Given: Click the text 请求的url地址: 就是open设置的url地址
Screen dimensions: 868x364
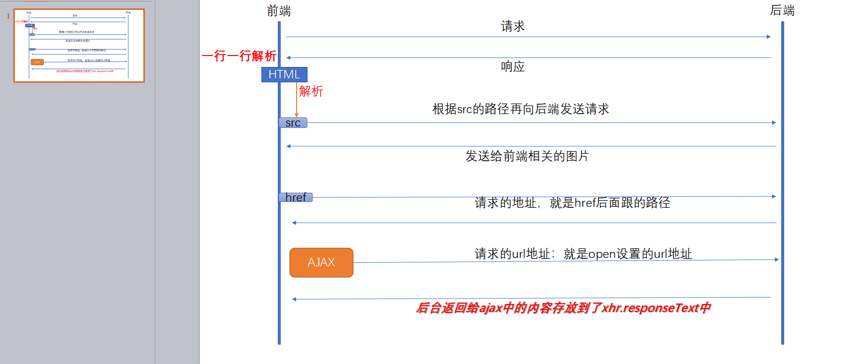Looking at the screenshot, I should point(583,254).
